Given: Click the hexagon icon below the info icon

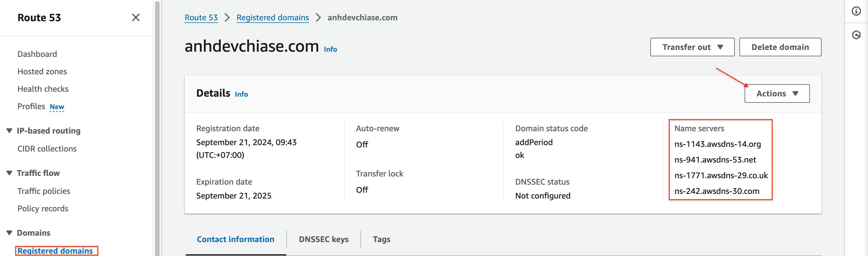Looking at the screenshot, I should (856, 35).
